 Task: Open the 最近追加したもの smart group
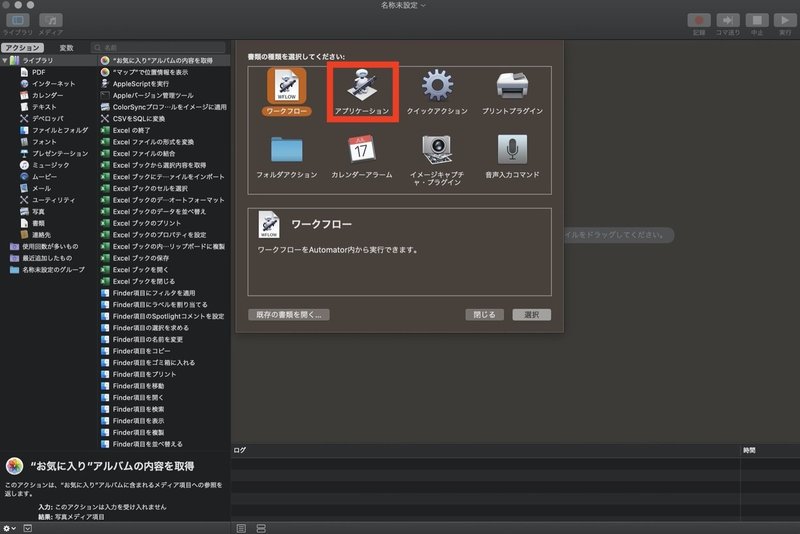[x=48, y=258]
